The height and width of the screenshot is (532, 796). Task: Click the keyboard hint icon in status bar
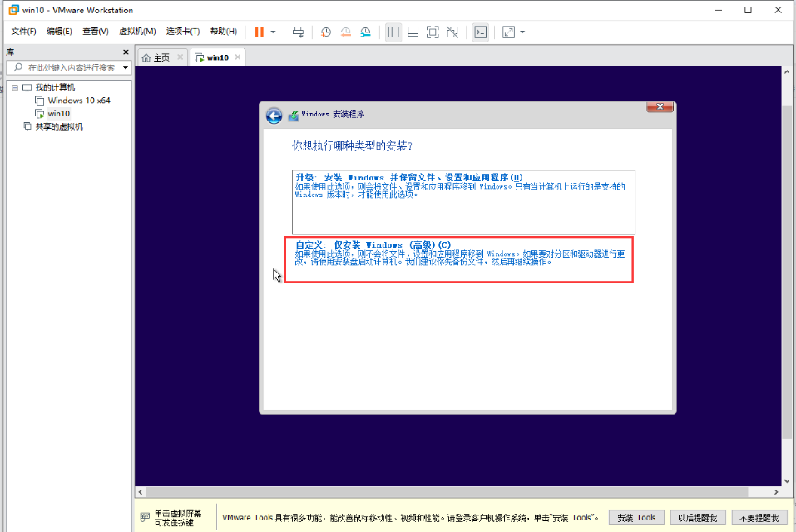coord(145,517)
